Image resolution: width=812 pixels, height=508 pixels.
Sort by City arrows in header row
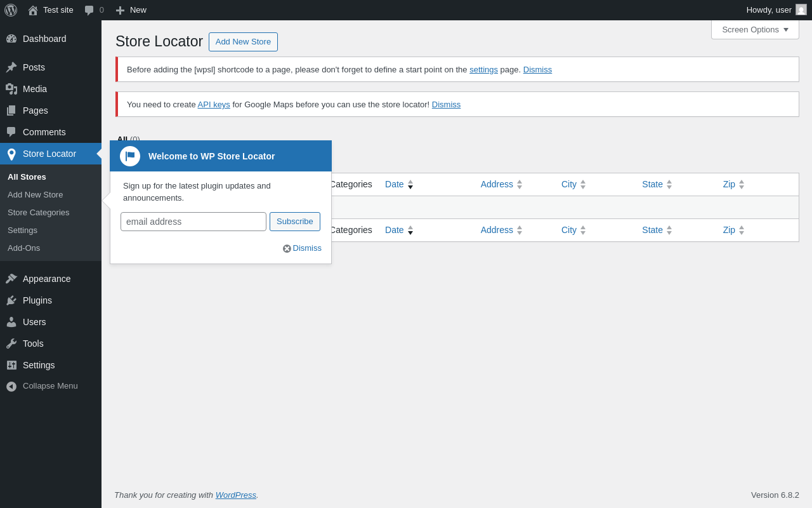[583, 185]
